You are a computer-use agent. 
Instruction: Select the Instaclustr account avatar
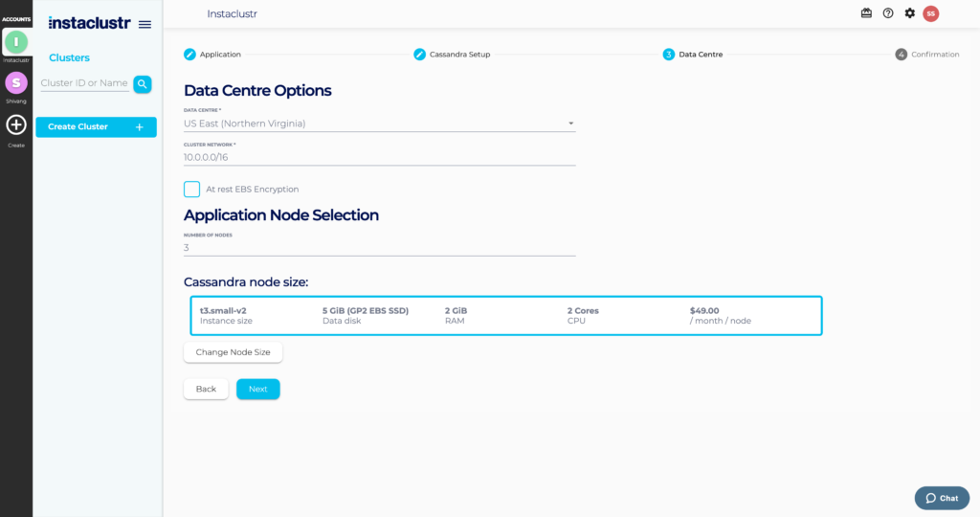[x=16, y=41]
